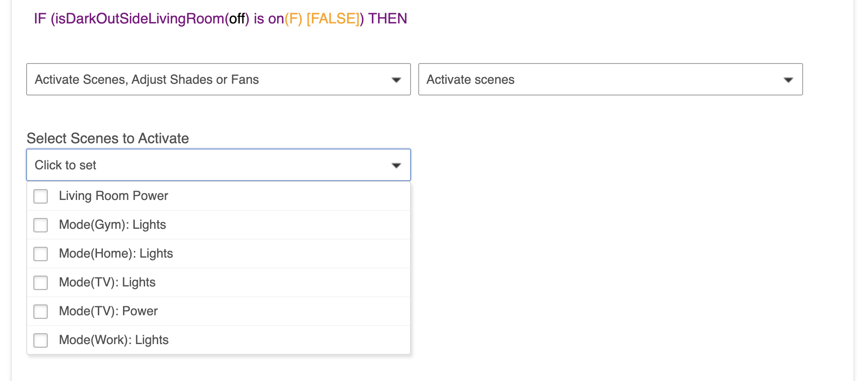Click the Mode(Gym): Lights option label
Image resolution: width=868 pixels, height=381 pixels.
pyautogui.click(x=112, y=225)
